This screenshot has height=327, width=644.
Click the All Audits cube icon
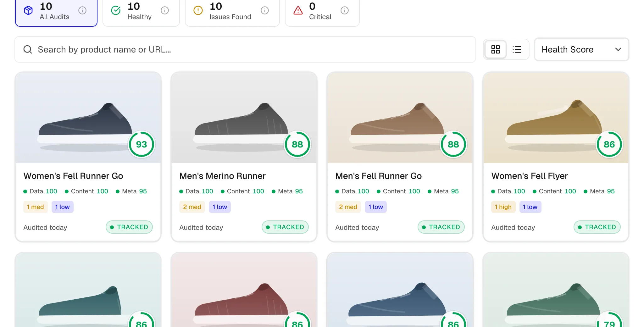tap(28, 10)
